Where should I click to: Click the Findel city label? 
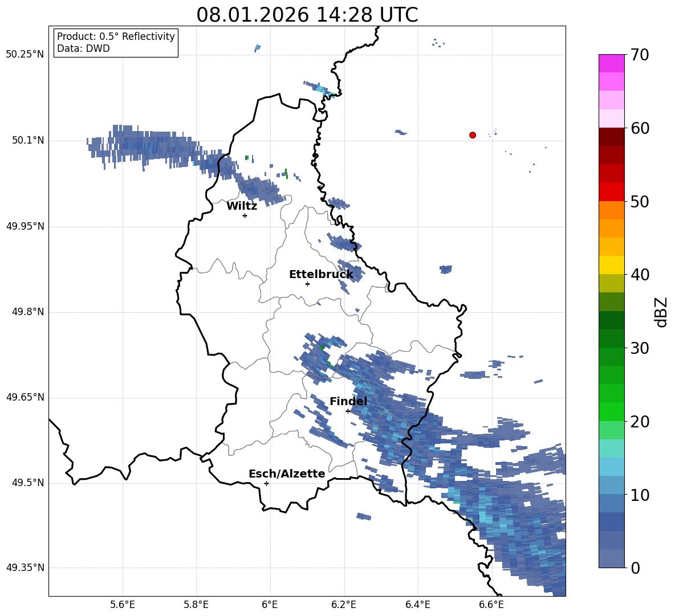pos(348,401)
